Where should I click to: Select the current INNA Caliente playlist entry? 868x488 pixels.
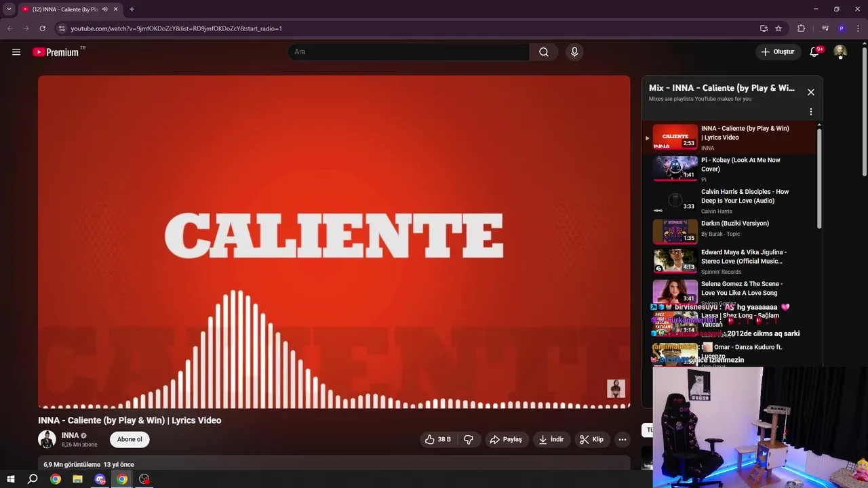(x=730, y=138)
